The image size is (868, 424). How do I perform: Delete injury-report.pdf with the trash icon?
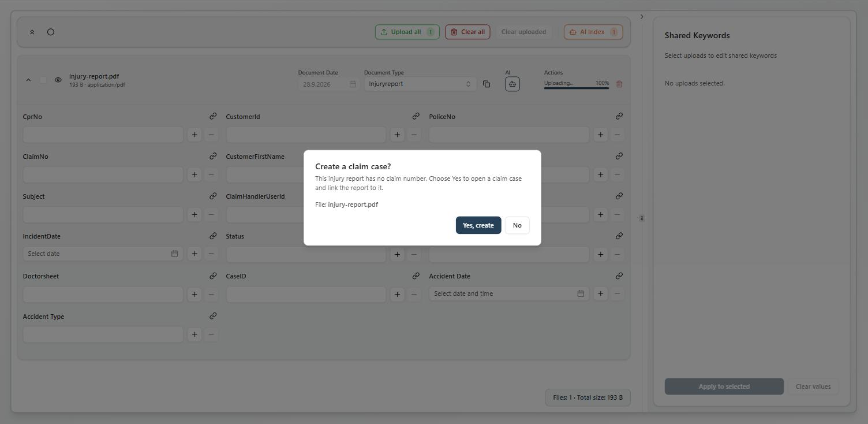pos(619,84)
